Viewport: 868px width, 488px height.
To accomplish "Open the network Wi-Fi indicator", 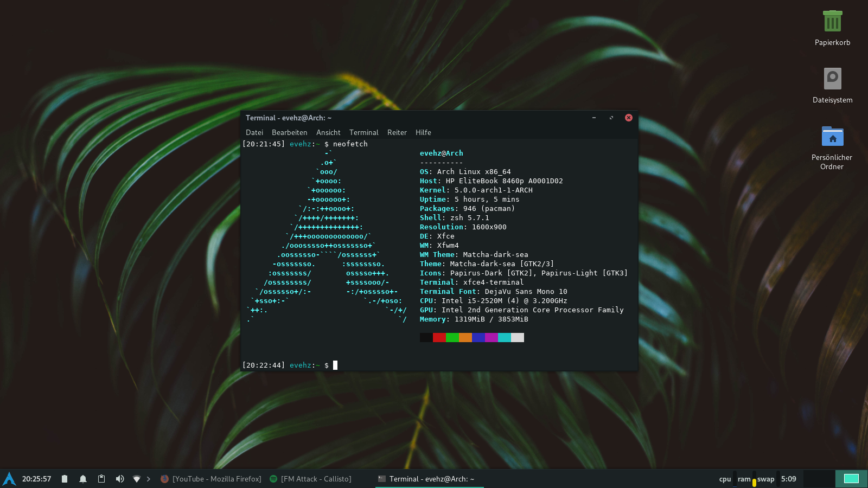I will pyautogui.click(x=137, y=479).
